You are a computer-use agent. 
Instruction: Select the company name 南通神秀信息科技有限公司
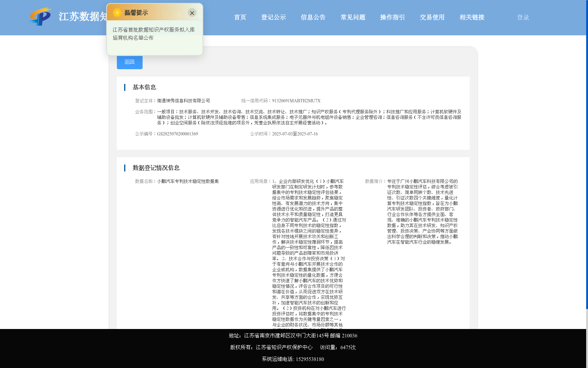point(183,101)
